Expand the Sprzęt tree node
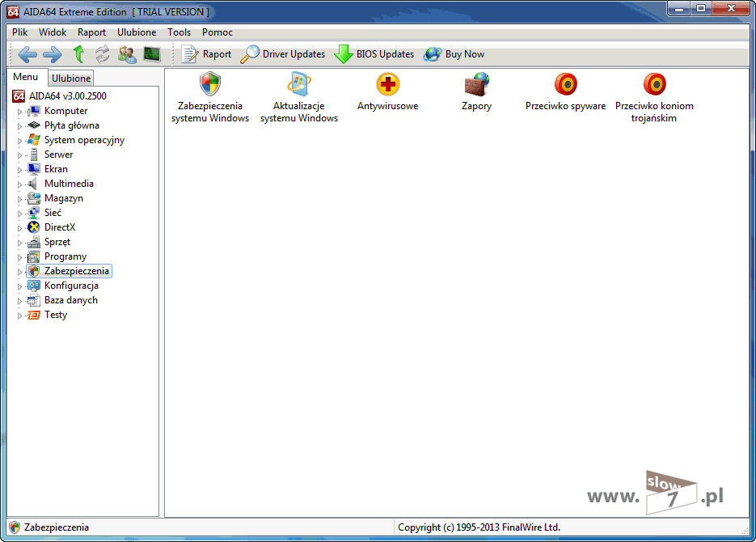Screen dimensions: 756x542 pyautogui.click(x=19, y=243)
